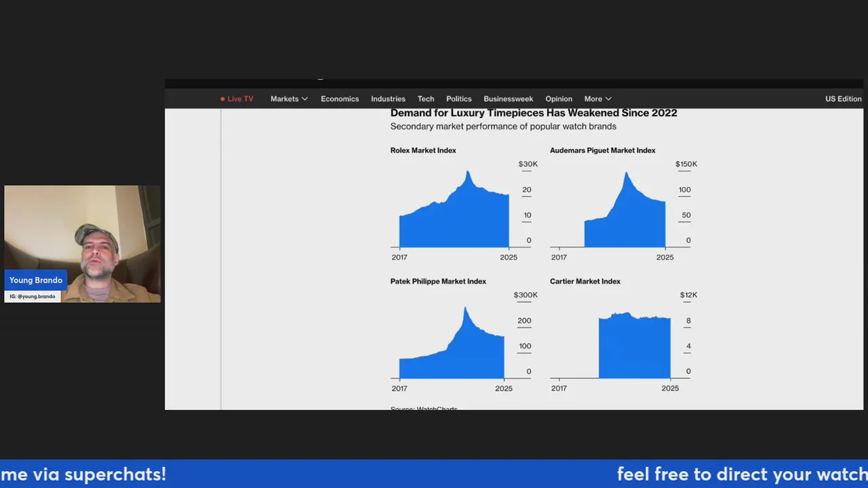Click the red Live TV dot icon
The height and width of the screenshot is (488, 868).
(x=222, y=99)
